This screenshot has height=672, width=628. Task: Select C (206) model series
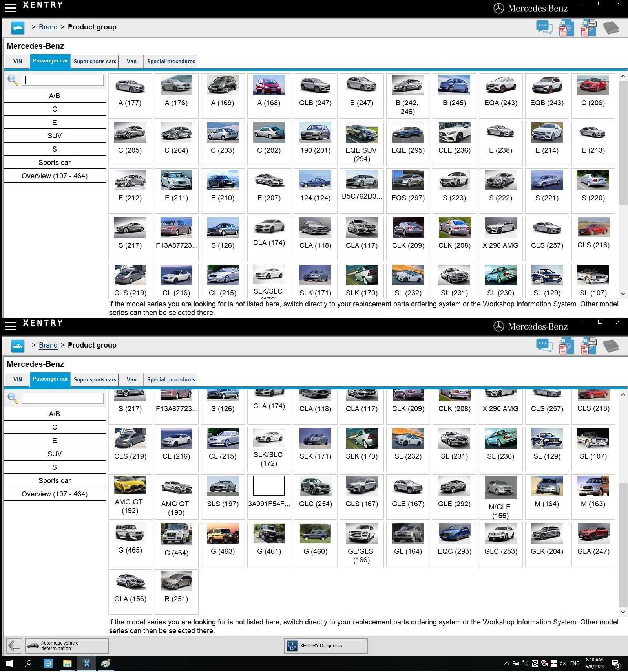point(593,95)
